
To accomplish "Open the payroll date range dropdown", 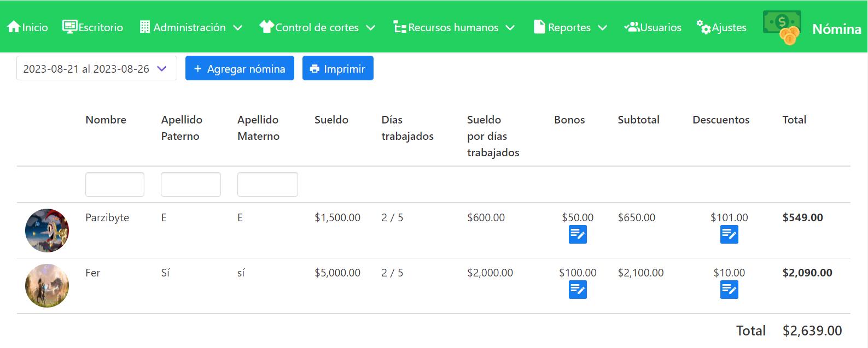I will point(96,69).
